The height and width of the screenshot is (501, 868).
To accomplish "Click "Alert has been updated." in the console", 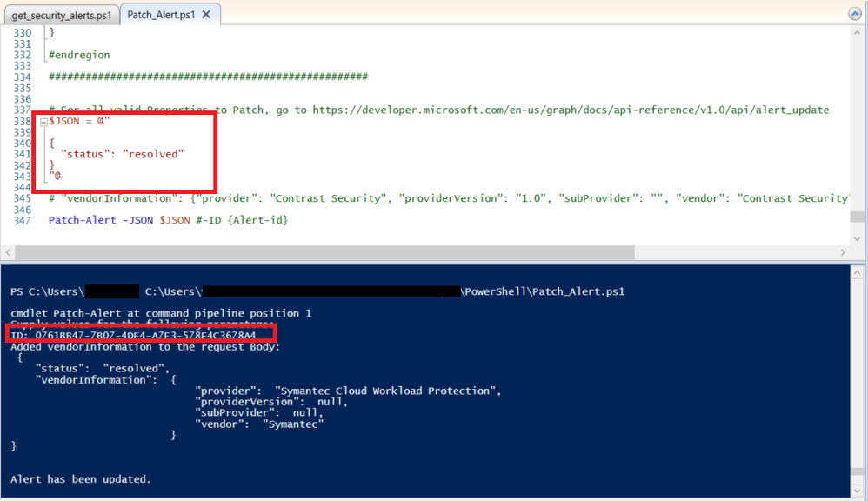I will (x=81, y=479).
